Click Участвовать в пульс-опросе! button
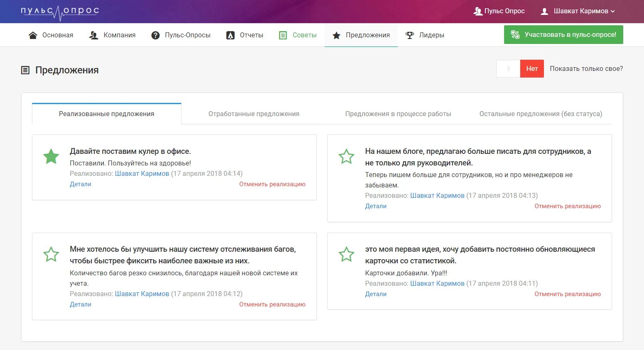The image size is (644, 350). (563, 35)
